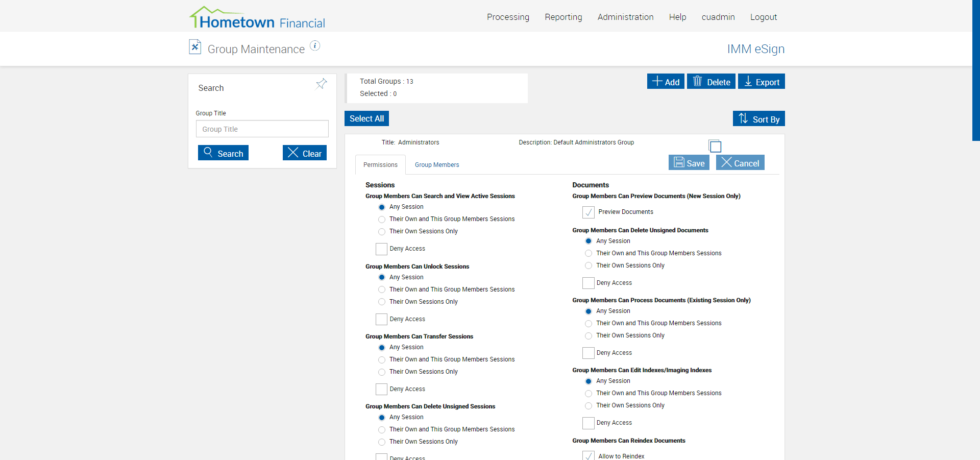The image size is (980, 460).
Task: Expand the Reporting menu
Action: coord(563,17)
